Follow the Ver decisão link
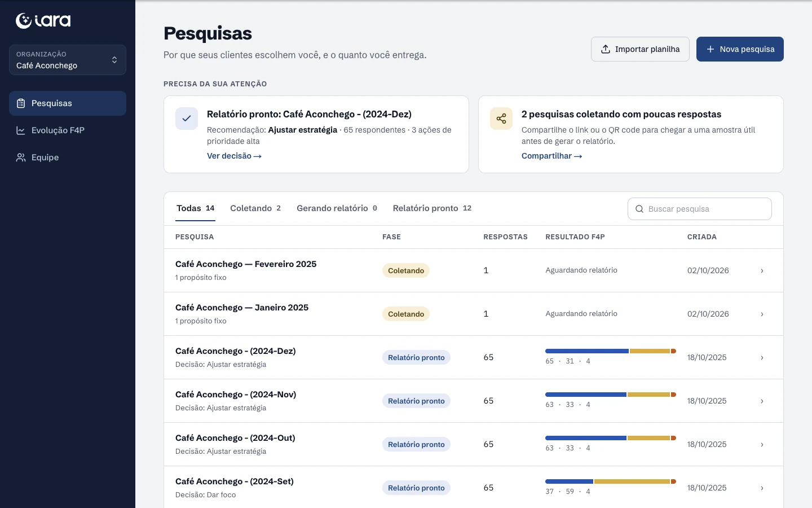812x508 pixels. (234, 156)
